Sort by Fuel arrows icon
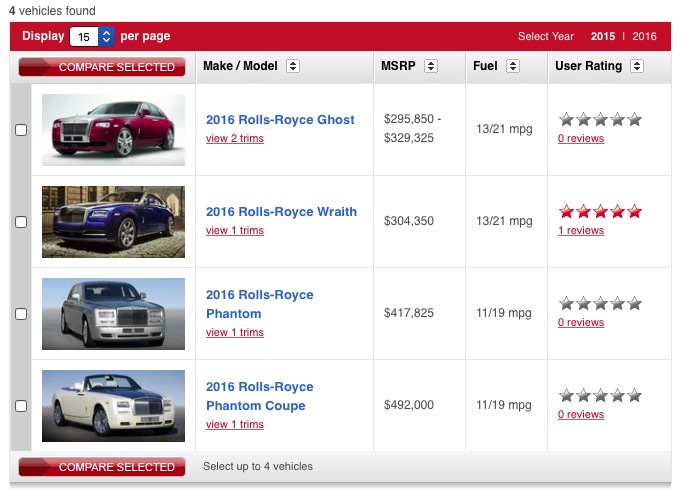 tap(513, 66)
